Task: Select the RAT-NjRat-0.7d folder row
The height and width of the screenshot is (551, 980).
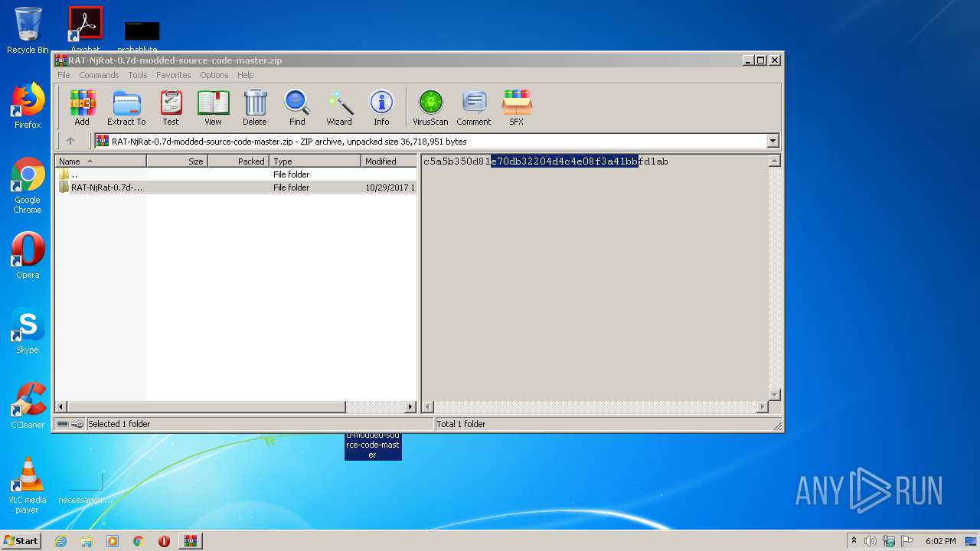Action: pyautogui.click(x=237, y=187)
